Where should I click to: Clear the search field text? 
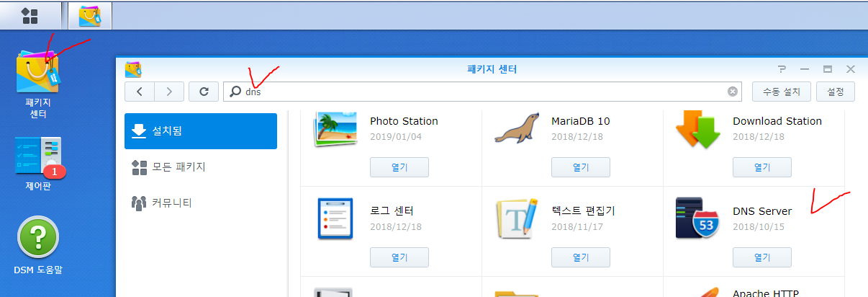pyautogui.click(x=732, y=92)
